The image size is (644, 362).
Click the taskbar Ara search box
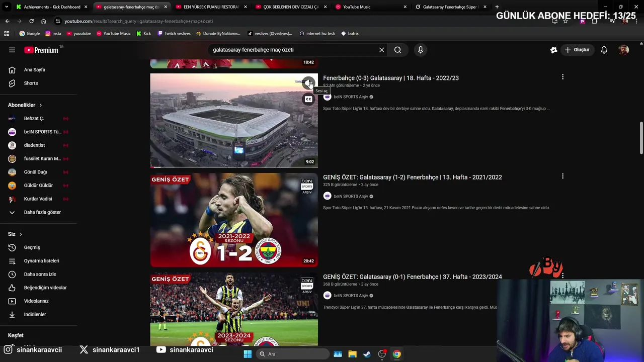tap(292, 354)
